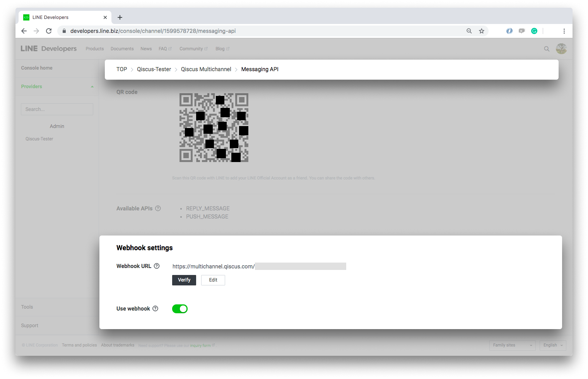This screenshot has height=379, width=588.
Task: Click the gray monitor extension icon
Action: 522,31
